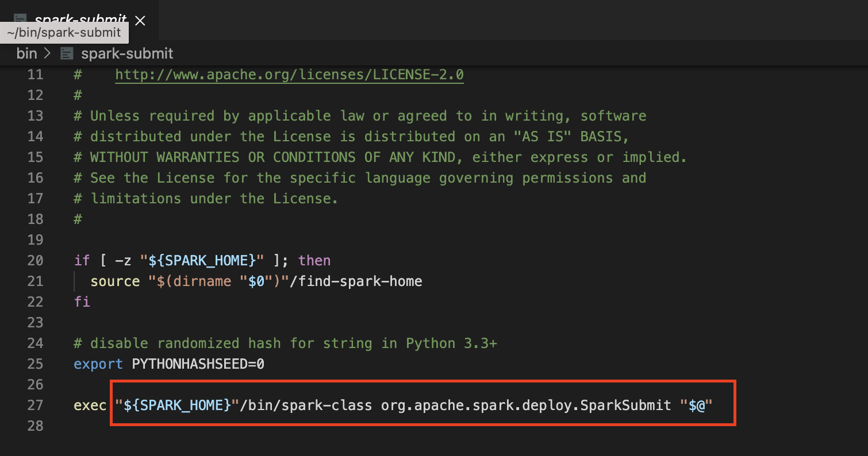The height and width of the screenshot is (456, 868).
Task: Open the bin breadcrumb folder
Action: (x=26, y=53)
